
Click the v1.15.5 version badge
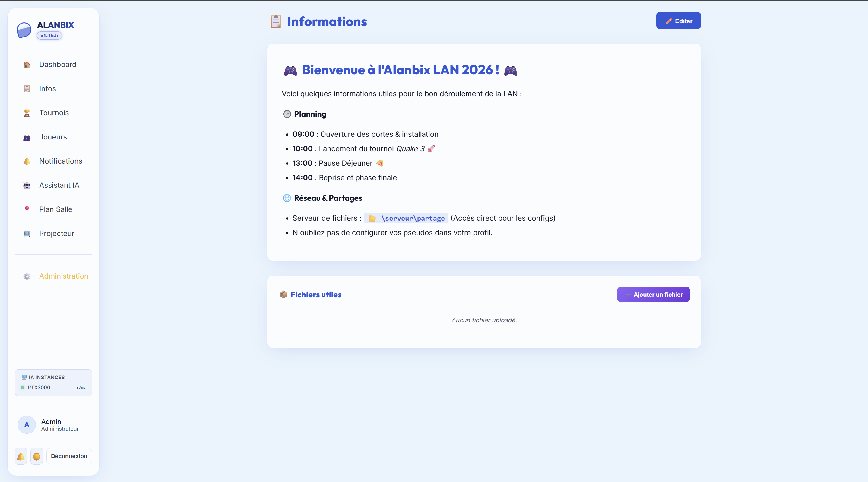(49, 35)
